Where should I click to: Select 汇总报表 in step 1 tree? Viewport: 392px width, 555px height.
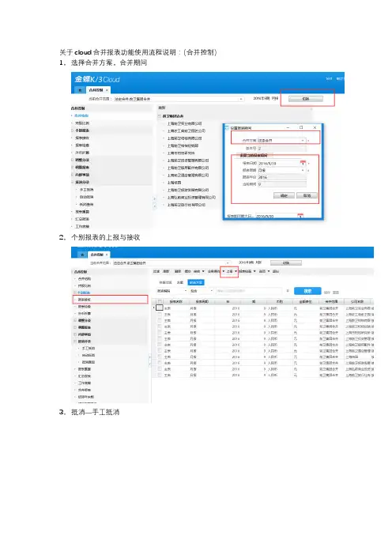(82, 219)
